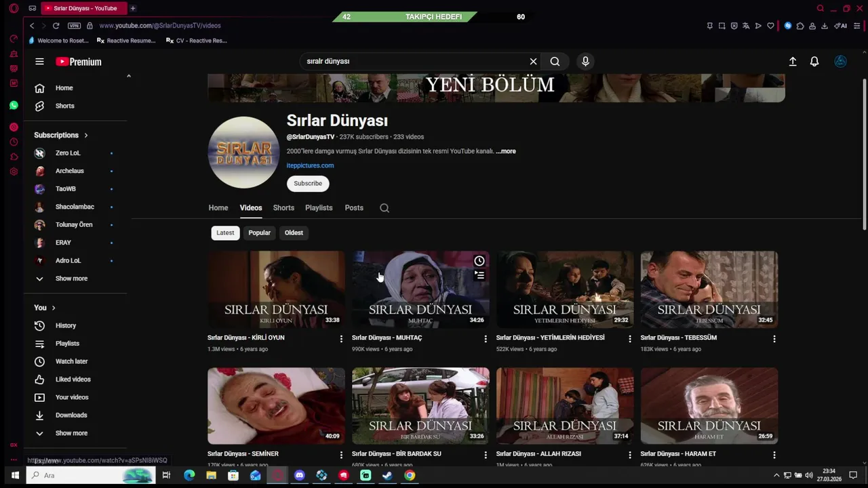The image size is (868, 488).
Task: Open the iteppictures.com link
Action: [310, 165]
